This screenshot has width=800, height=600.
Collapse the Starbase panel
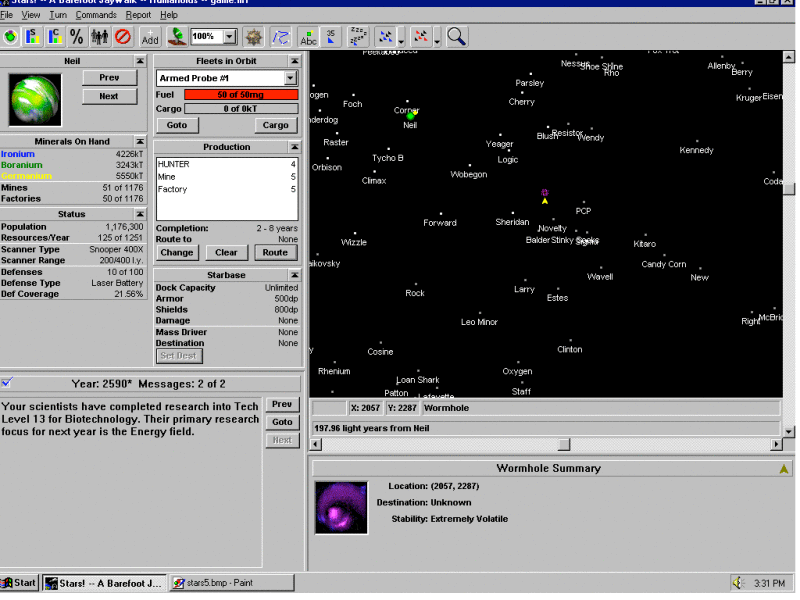294,275
